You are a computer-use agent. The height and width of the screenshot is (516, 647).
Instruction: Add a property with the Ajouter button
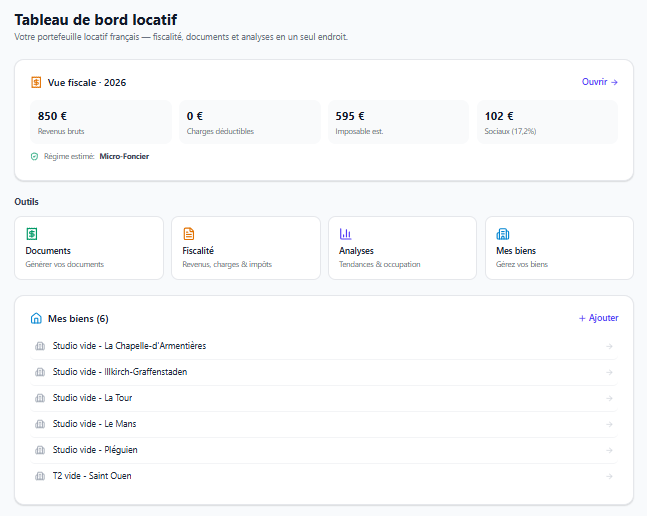tap(599, 318)
